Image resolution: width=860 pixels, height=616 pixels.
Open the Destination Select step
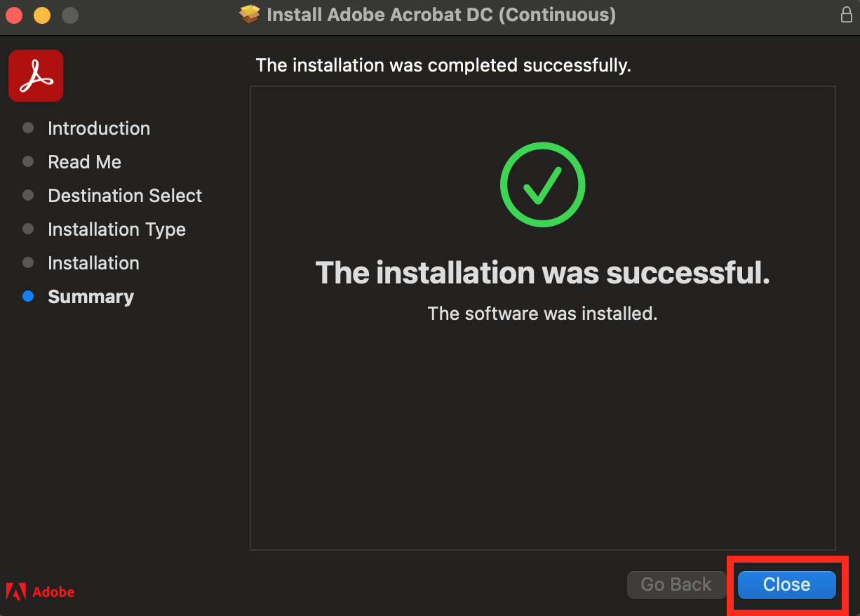pos(125,196)
